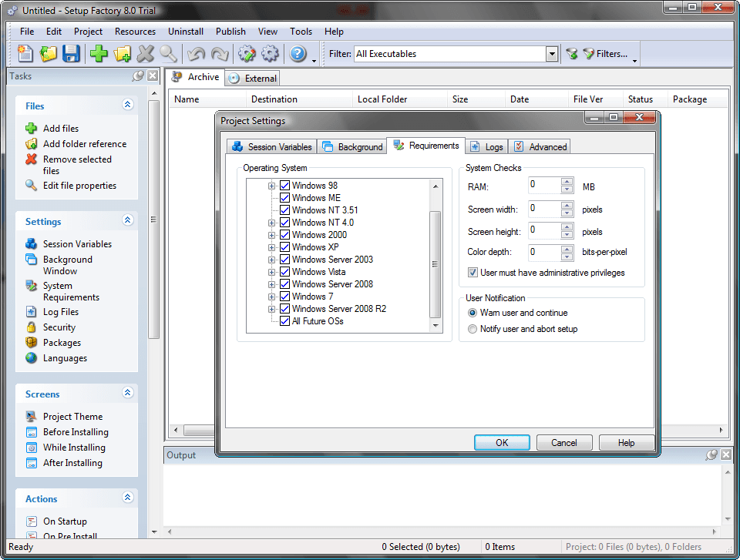Expand the Windows 98 tree node
Image resolution: width=740 pixels, height=560 pixels.
(x=272, y=186)
